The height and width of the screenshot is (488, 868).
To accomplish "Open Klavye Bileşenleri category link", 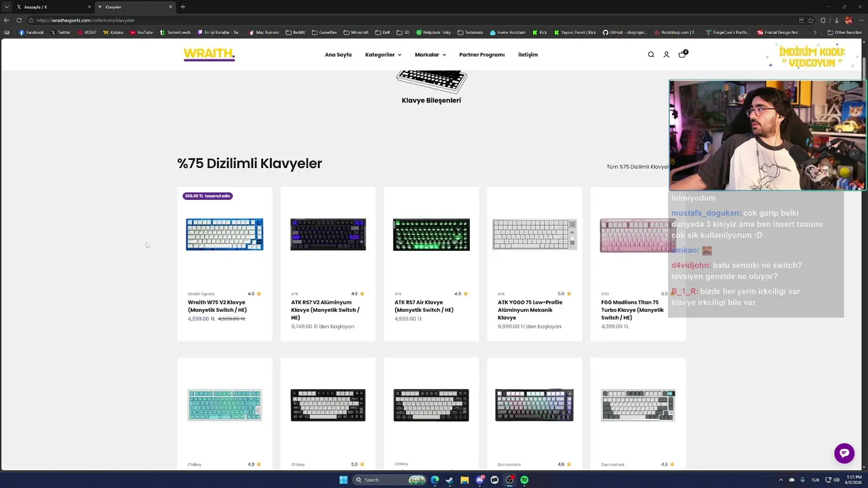I will (431, 100).
